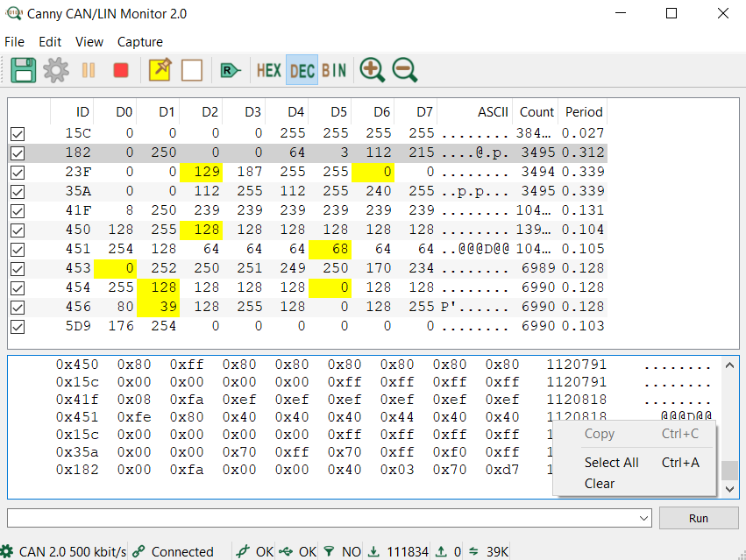Click the ASCII column header

tap(475, 112)
